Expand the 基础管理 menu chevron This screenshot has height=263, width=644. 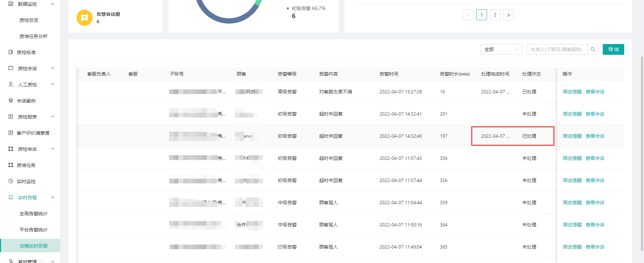[53, 261]
